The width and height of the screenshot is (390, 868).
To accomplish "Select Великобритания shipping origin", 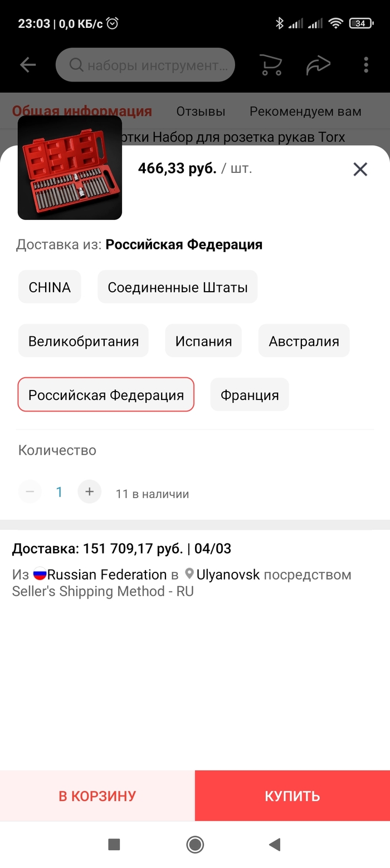I will [x=84, y=341].
